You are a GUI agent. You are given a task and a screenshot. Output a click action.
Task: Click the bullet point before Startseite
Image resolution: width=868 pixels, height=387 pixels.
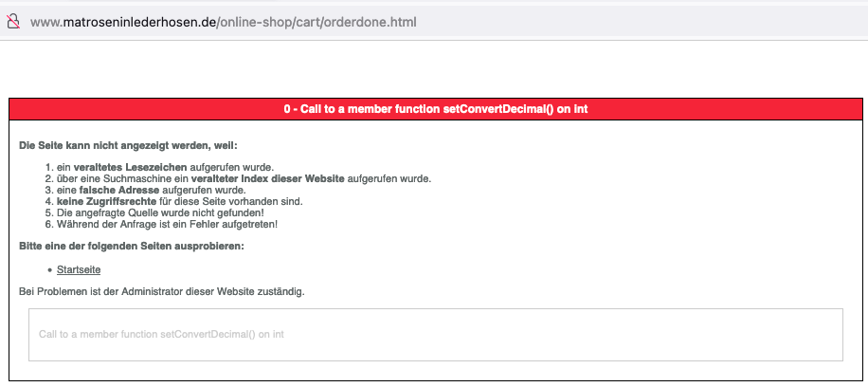click(x=49, y=271)
